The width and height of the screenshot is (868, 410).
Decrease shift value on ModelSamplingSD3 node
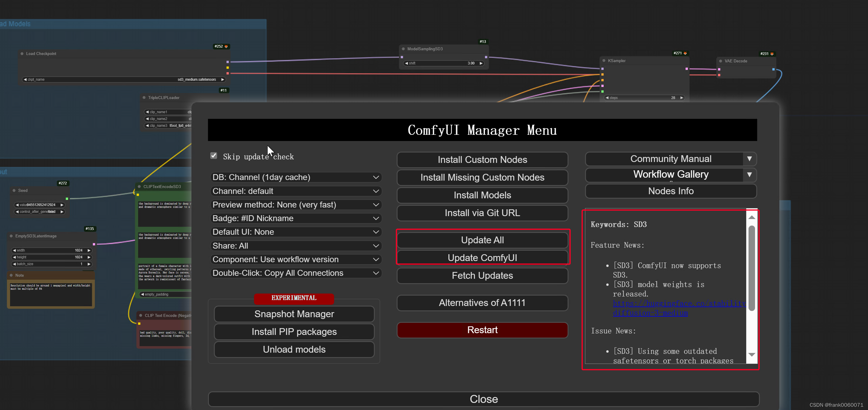tap(406, 63)
